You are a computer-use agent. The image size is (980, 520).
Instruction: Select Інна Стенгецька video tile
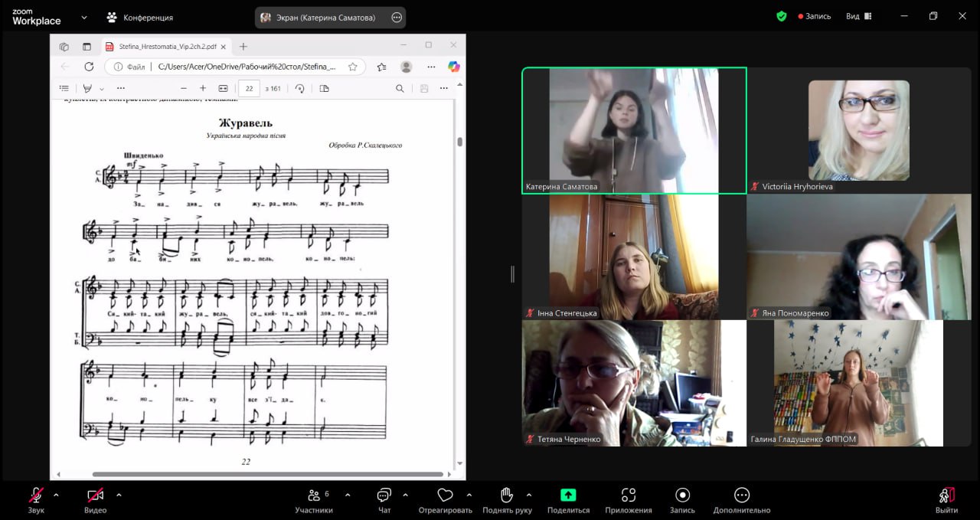pos(634,257)
